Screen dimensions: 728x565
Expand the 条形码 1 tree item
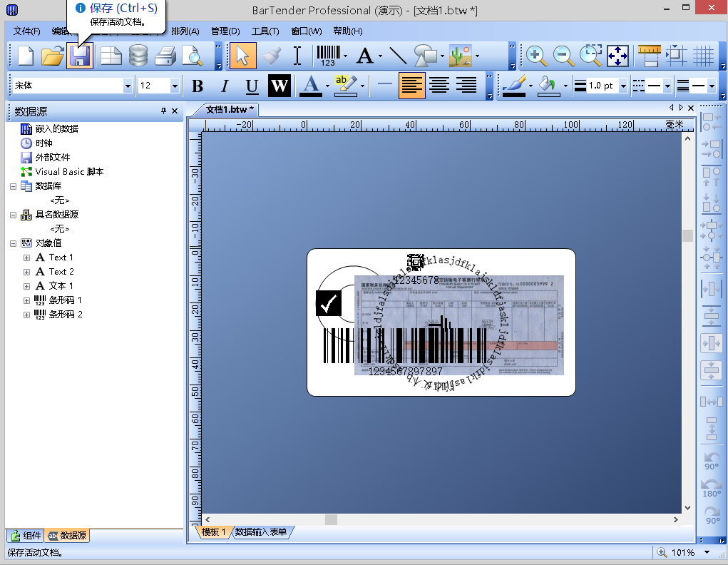pos(26,300)
